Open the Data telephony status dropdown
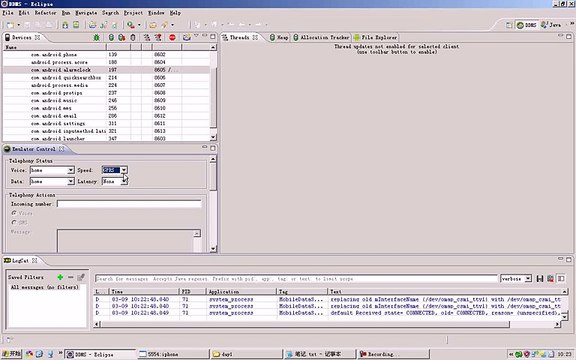The height and width of the screenshot is (360, 576). [71, 181]
